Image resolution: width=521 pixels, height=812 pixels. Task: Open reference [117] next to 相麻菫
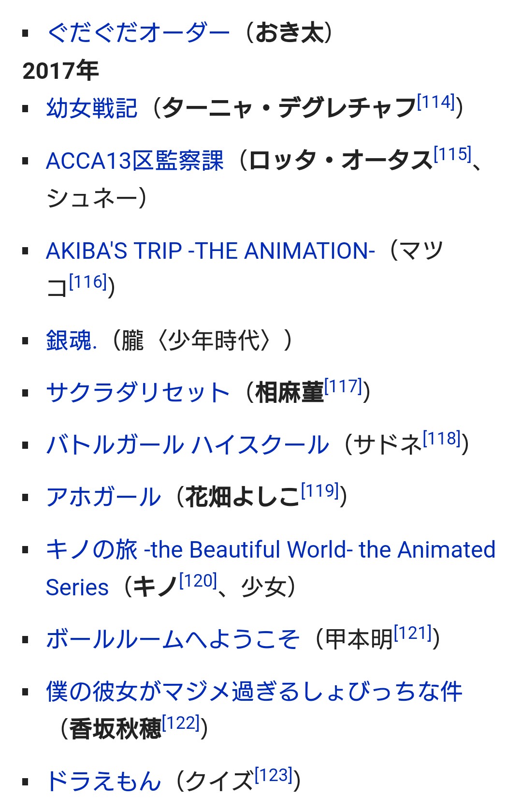343,386
